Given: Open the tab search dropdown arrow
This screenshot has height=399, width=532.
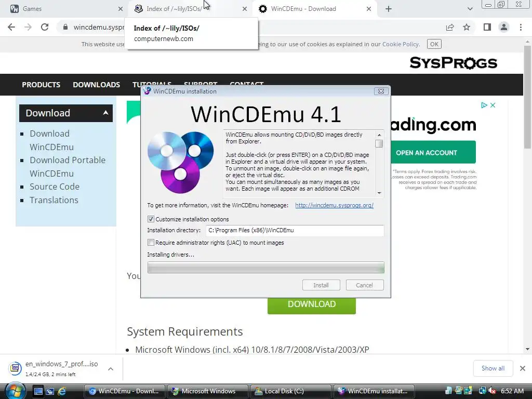Looking at the screenshot, I should tap(470, 9).
